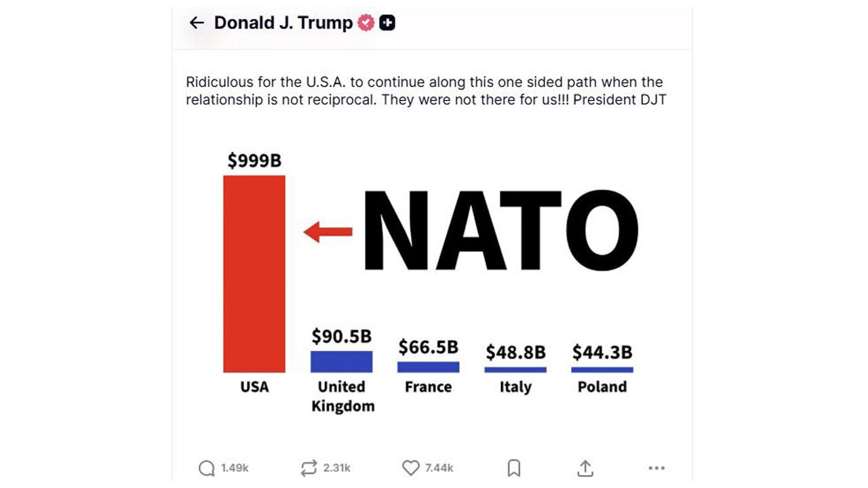The width and height of the screenshot is (868, 488).
Task: Open the three-dot more options menu
Action: click(x=656, y=468)
